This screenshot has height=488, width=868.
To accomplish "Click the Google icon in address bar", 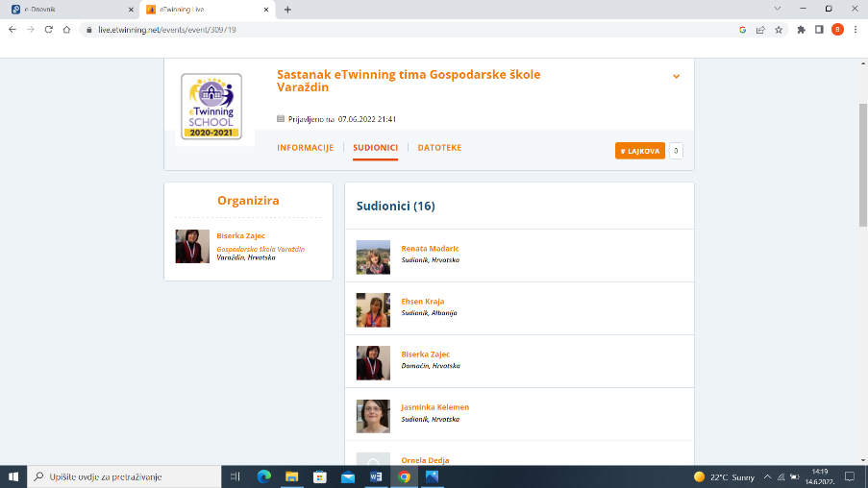I will coord(742,30).
